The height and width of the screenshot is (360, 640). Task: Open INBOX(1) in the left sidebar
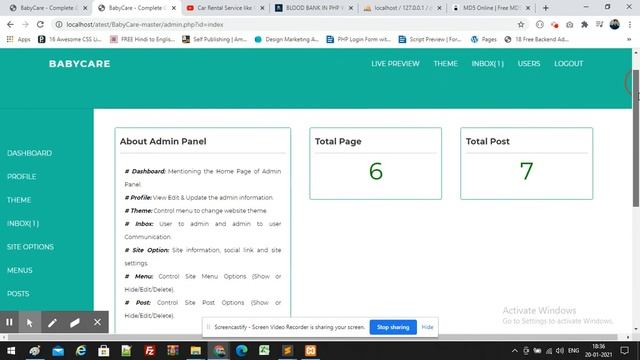pos(23,223)
